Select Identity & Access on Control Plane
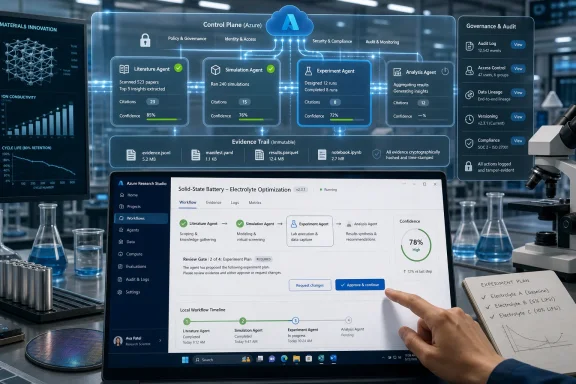This screenshot has height=384, width=576. pyautogui.click(x=240, y=39)
